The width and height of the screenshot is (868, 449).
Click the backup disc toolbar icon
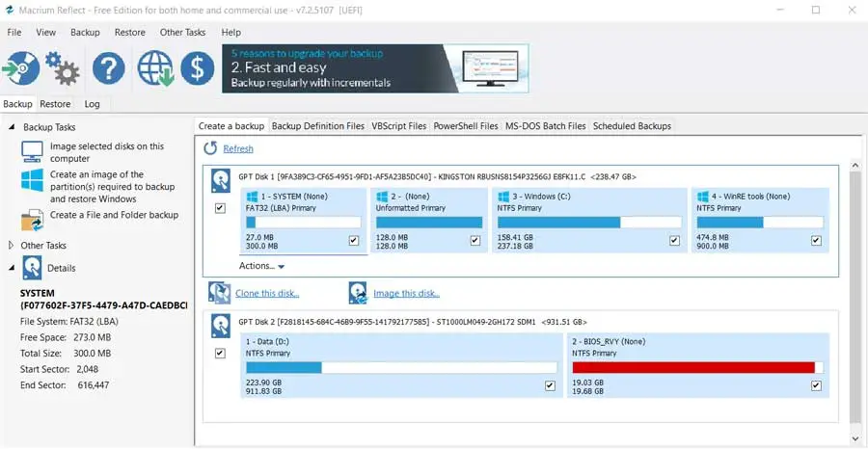click(x=20, y=68)
